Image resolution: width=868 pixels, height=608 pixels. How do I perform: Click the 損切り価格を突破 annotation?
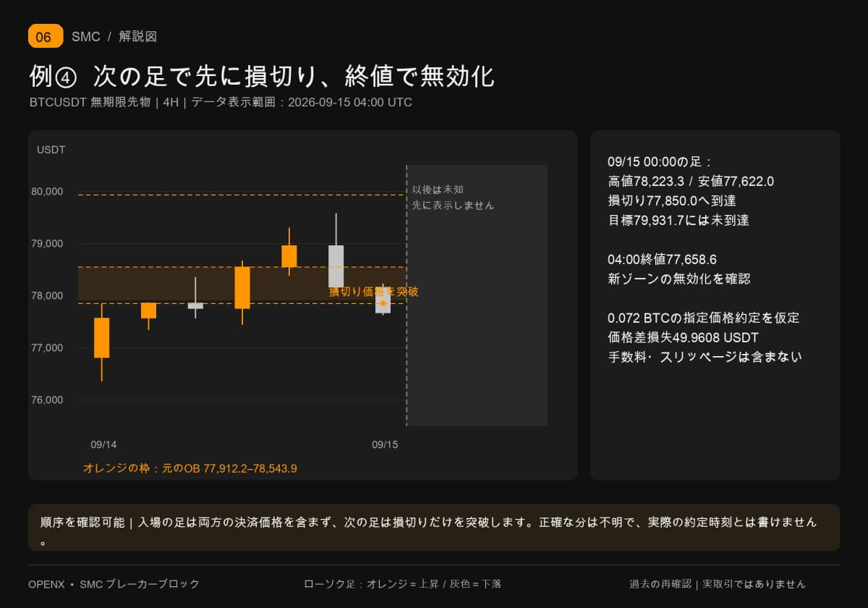tap(373, 292)
